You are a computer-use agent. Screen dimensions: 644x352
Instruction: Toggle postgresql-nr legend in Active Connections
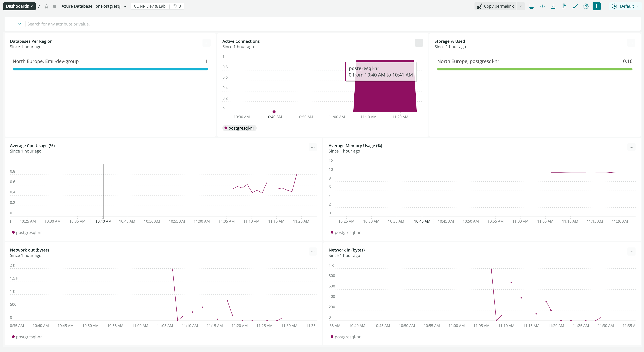tap(239, 128)
